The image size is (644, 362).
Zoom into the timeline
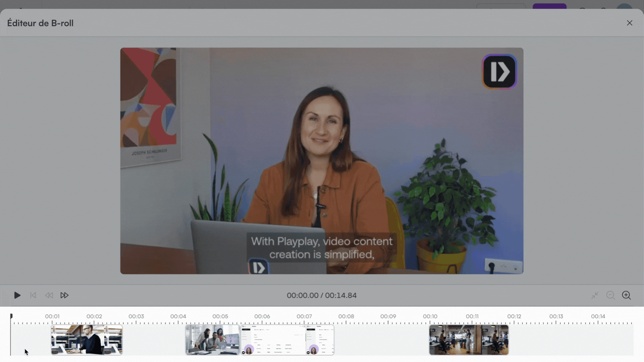coord(627,295)
